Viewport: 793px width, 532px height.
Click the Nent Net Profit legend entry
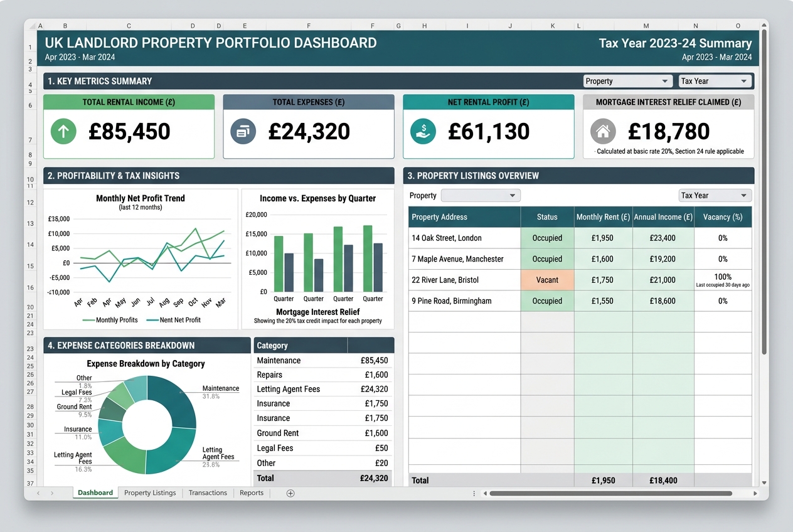(x=173, y=320)
